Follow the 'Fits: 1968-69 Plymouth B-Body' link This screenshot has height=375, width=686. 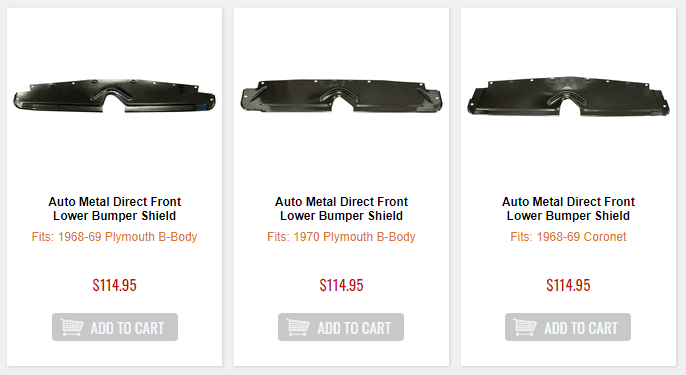(x=115, y=237)
